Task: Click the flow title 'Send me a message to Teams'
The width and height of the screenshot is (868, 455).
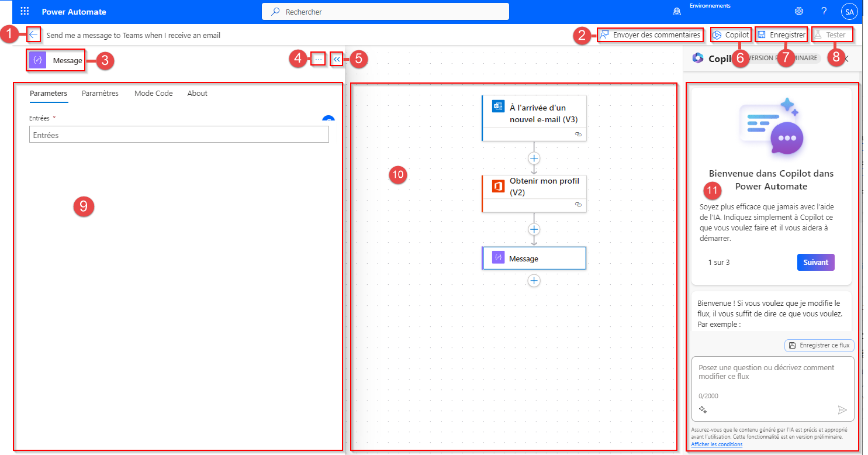Action: pos(133,35)
